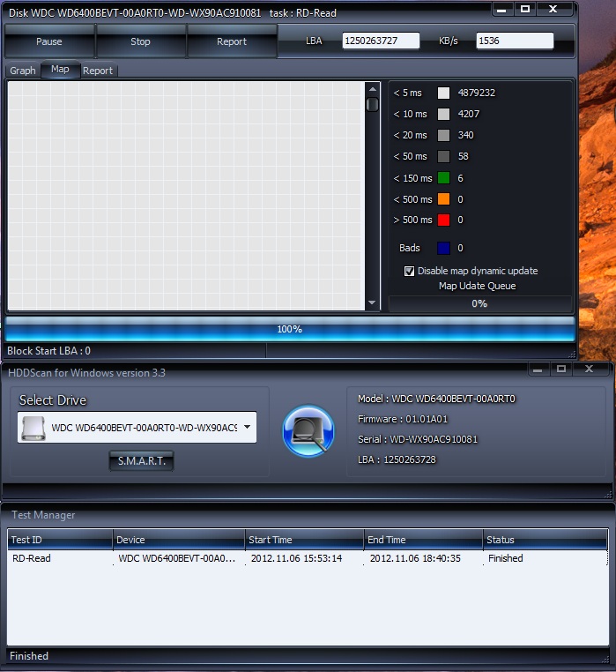Click the Device column header

coord(179,540)
